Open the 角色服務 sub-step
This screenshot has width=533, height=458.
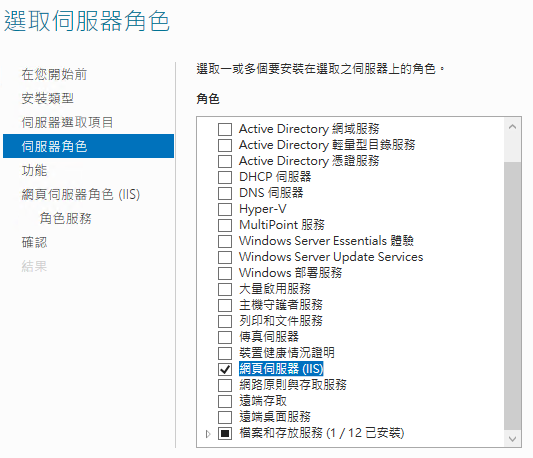[66, 218]
